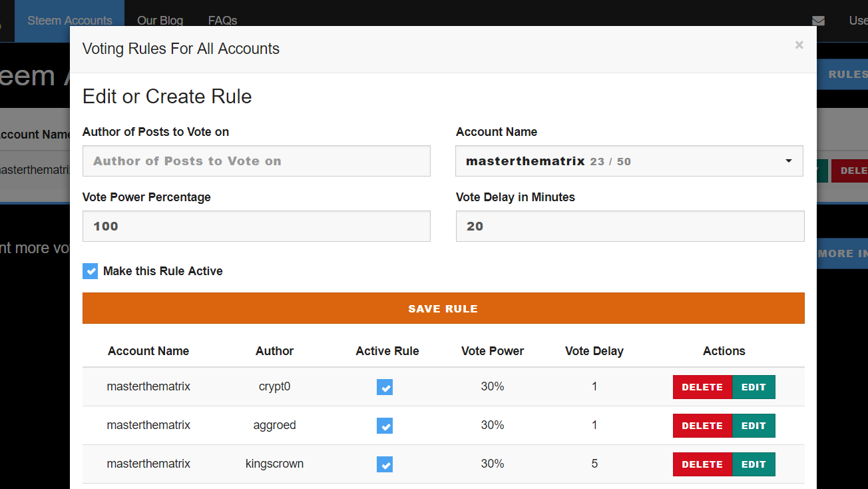
Task: Click the 30% vote power in kingscrown row
Action: (x=493, y=464)
